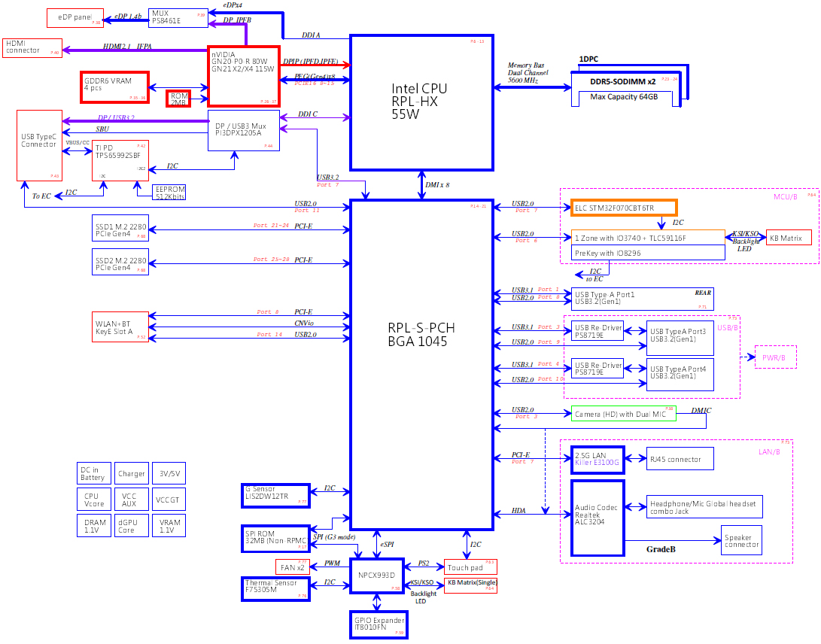Image resolution: width=821 pixels, height=644 pixels.
Task: Click the WLAN+BT KeyE Slot A box
Action: point(120,327)
